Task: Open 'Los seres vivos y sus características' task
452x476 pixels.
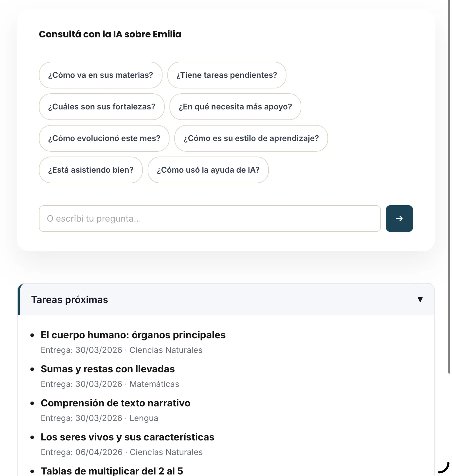Action: pos(128,437)
